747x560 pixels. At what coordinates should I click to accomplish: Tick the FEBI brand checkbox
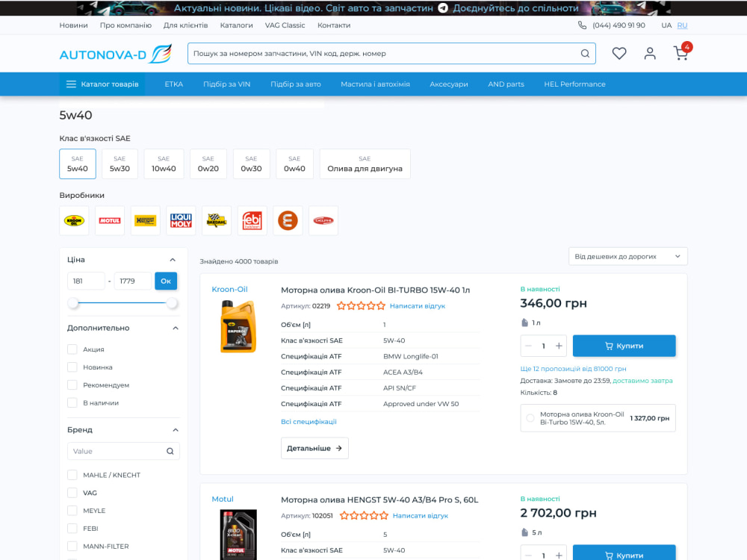pyautogui.click(x=72, y=529)
